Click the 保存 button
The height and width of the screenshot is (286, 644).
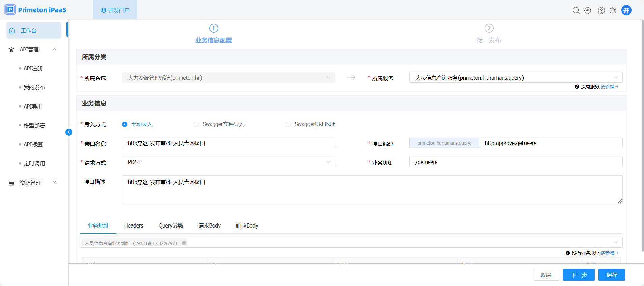click(x=611, y=275)
